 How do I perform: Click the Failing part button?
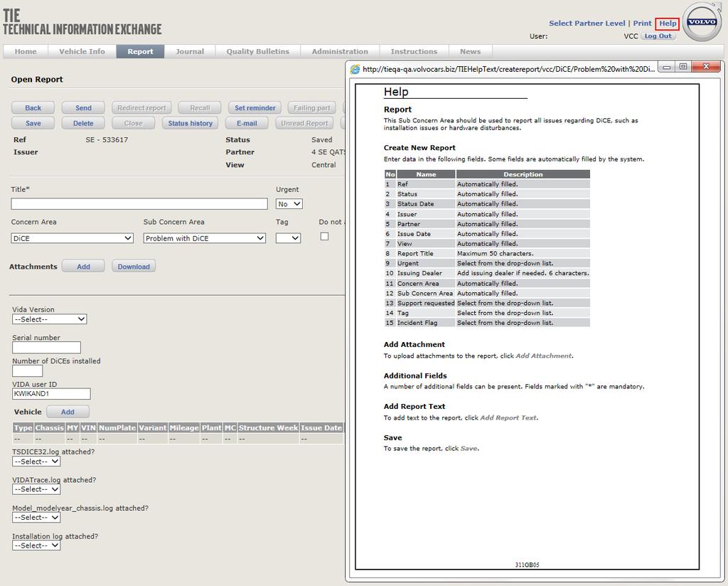pos(311,107)
